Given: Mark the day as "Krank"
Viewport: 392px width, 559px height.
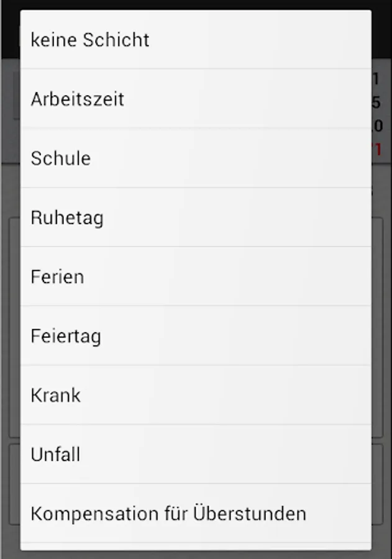Looking at the screenshot, I should click(x=196, y=394).
